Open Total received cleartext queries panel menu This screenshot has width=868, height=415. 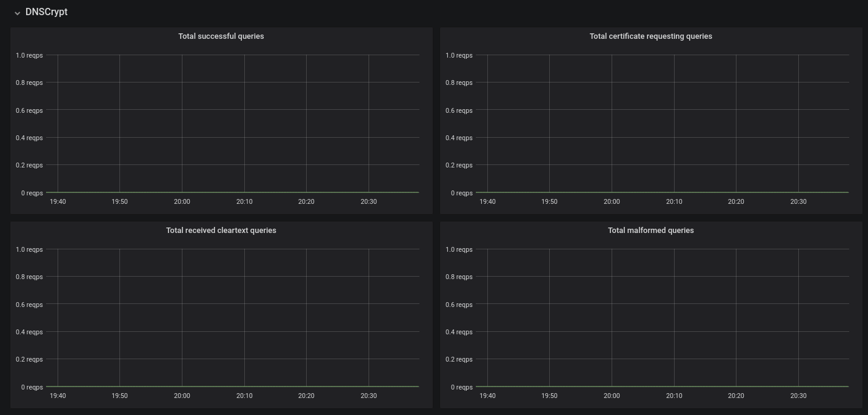coord(221,231)
